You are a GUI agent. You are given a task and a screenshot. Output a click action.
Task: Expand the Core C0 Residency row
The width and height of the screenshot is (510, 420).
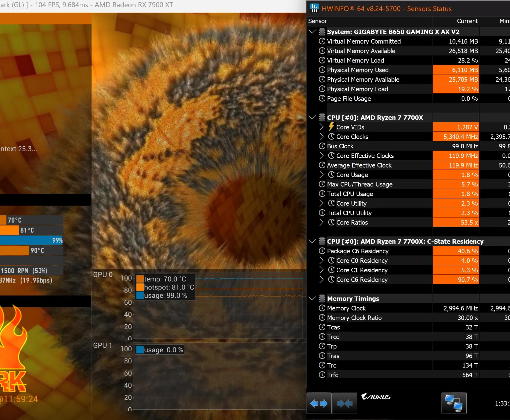click(321, 261)
